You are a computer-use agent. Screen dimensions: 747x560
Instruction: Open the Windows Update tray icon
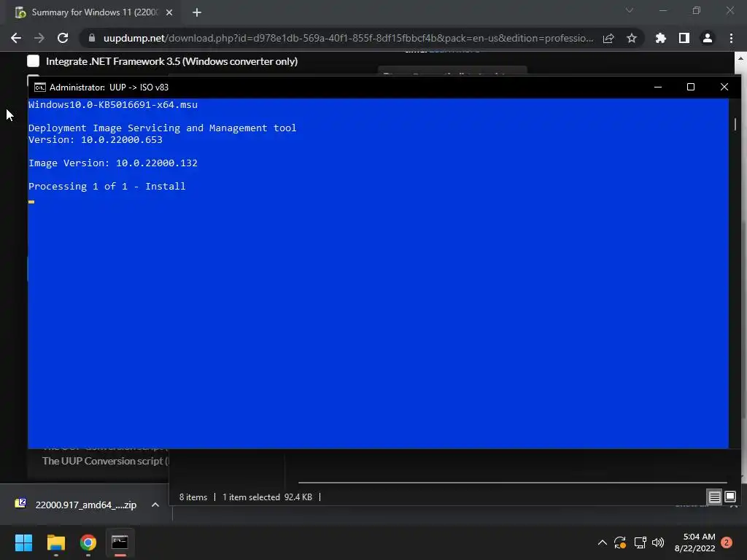(620, 542)
